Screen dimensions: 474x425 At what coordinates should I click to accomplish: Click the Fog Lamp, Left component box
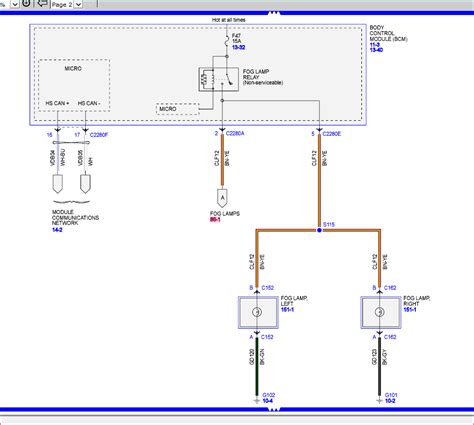[258, 312]
